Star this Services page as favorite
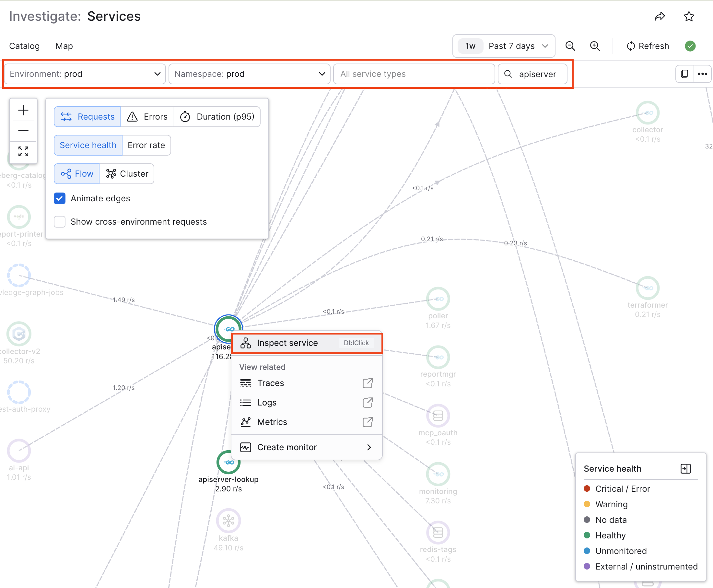713x588 pixels. coord(689,17)
